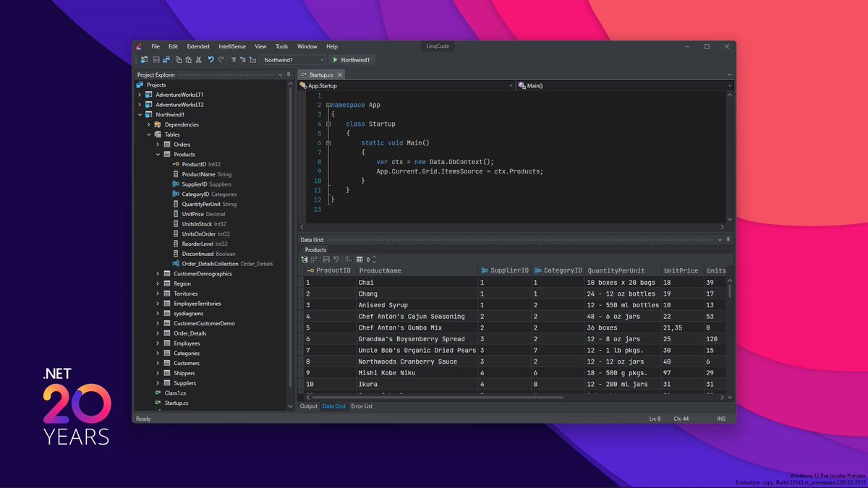Click the Save icon in the main toolbar
This screenshot has width=868, height=488.
[156, 60]
